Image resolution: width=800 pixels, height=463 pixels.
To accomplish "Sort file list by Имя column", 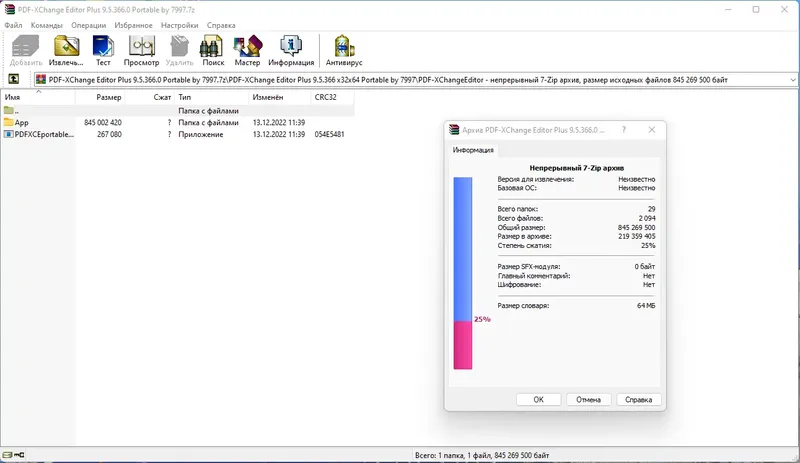I will click(38, 97).
